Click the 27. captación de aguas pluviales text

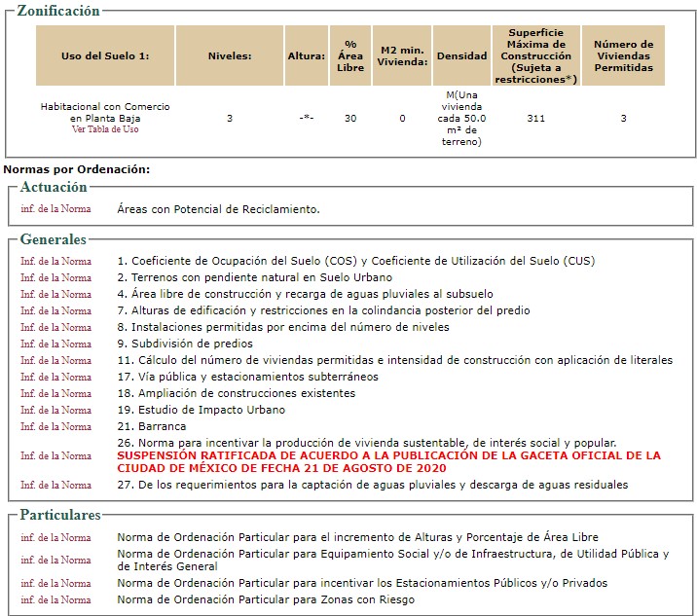pyautogui.click(x=373, y=485)
